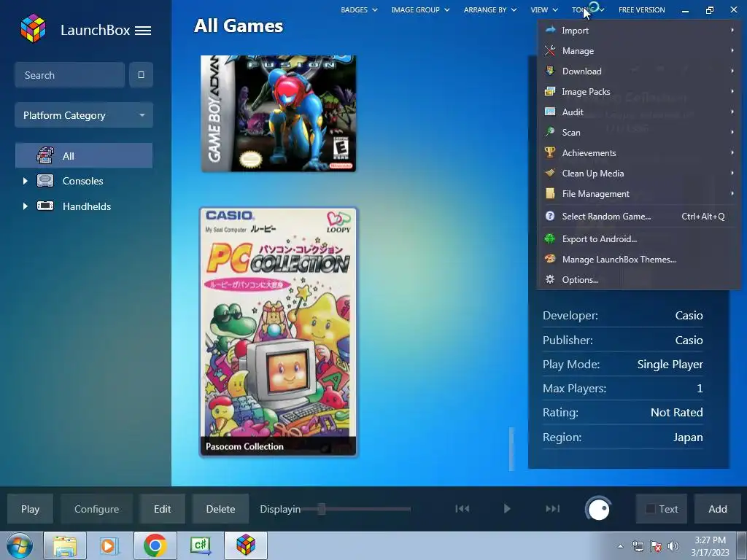
Task: Click the music play button
Action: click(507, 508)
